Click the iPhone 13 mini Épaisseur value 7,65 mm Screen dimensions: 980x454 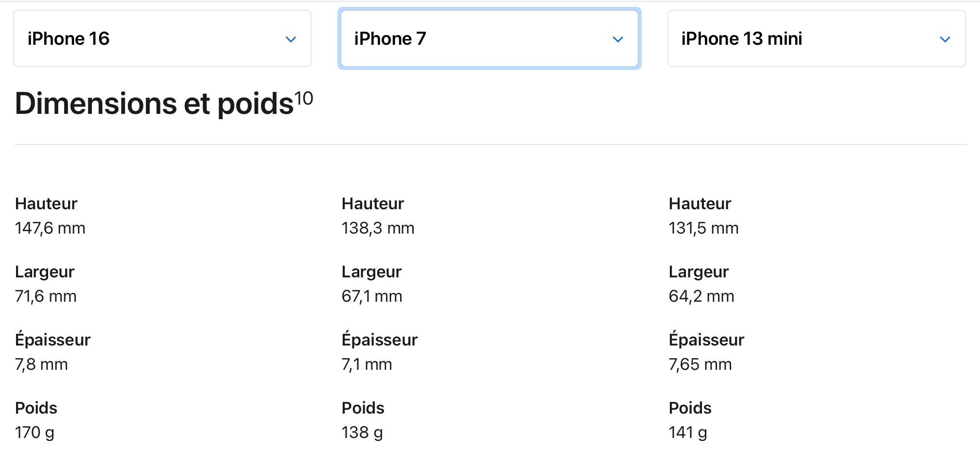[700, 364]
